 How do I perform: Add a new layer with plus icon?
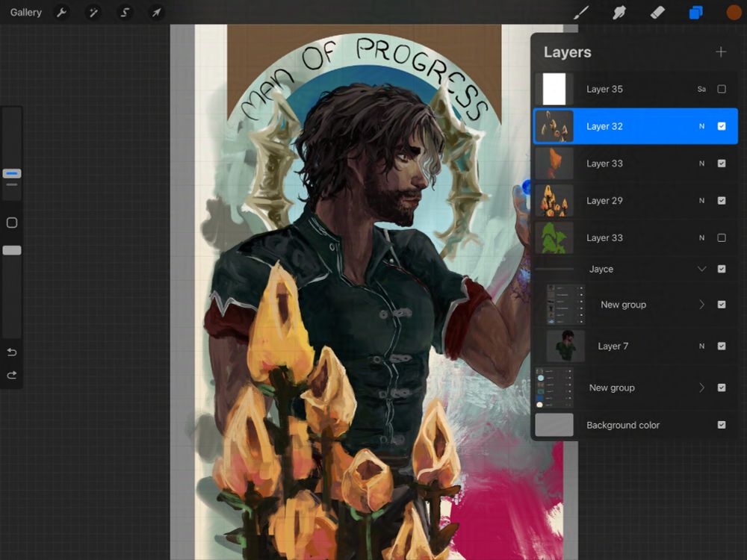721,52
